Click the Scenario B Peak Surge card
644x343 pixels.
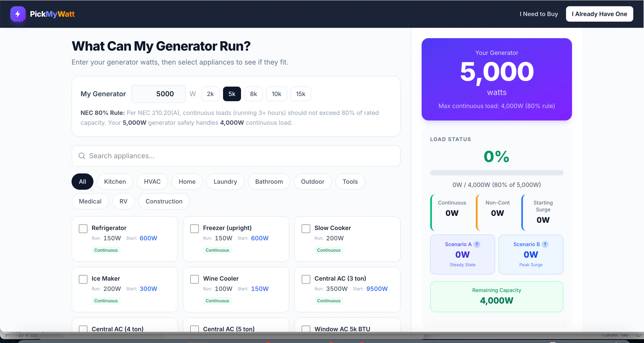pyautogui.click(x=531, y=254)
